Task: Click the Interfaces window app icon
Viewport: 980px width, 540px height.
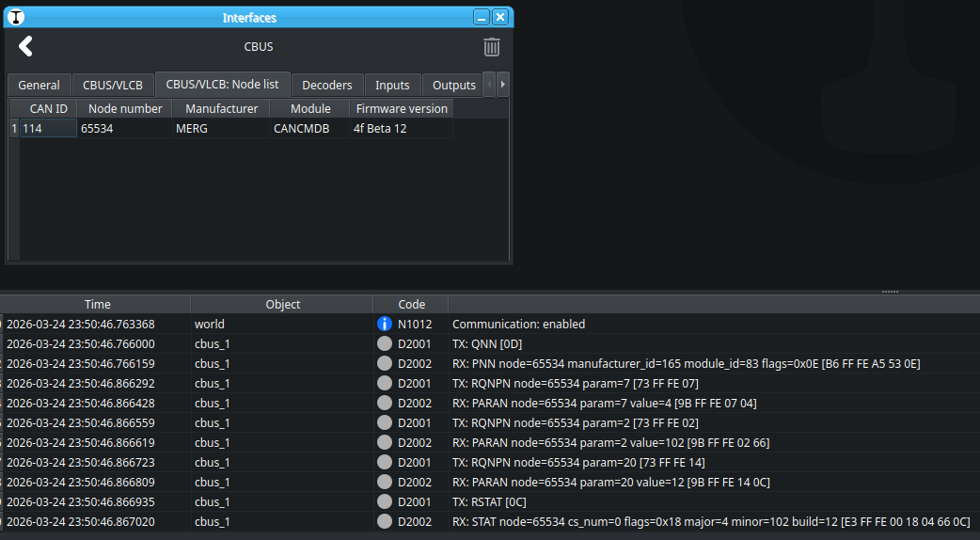Action: click(x=16, y=17)
